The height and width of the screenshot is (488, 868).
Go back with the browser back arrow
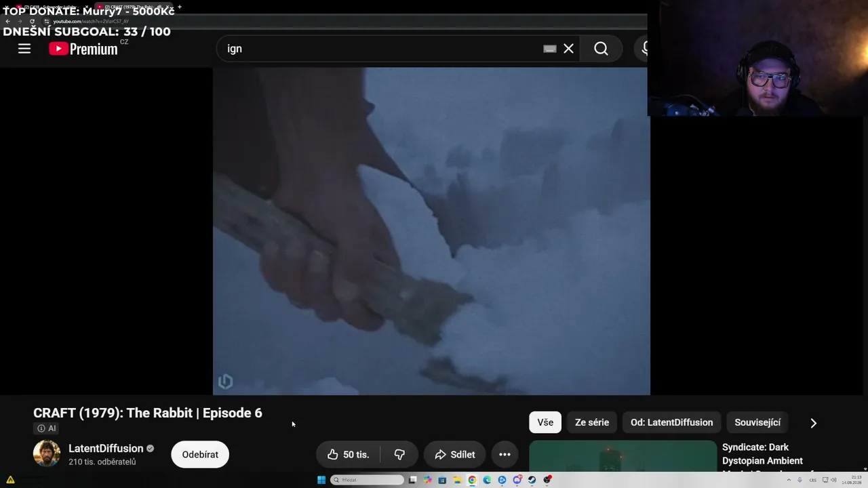click(x=7, y=21)
